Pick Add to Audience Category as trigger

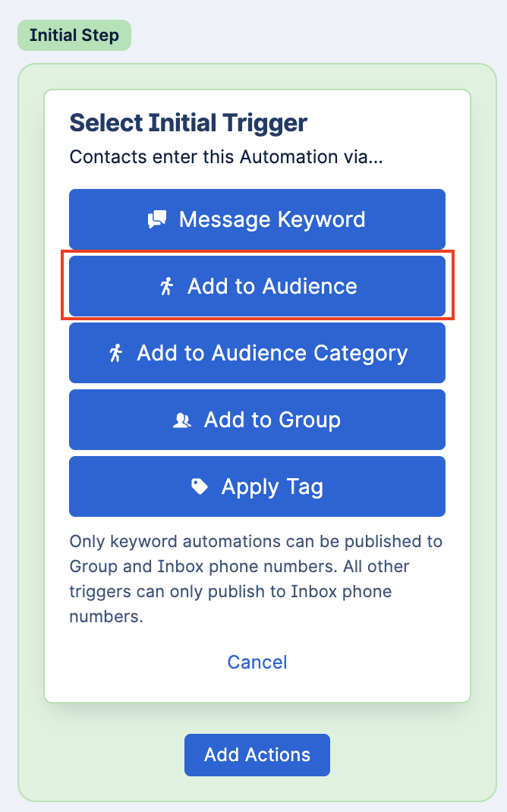[257, 353]
